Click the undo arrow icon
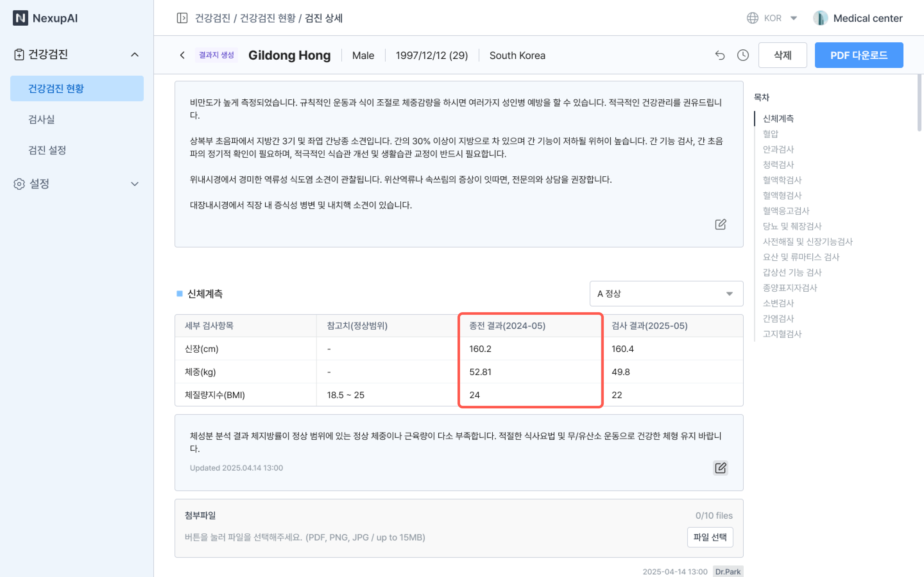Viewport: 924px width, 577px height. click(720, 55)
